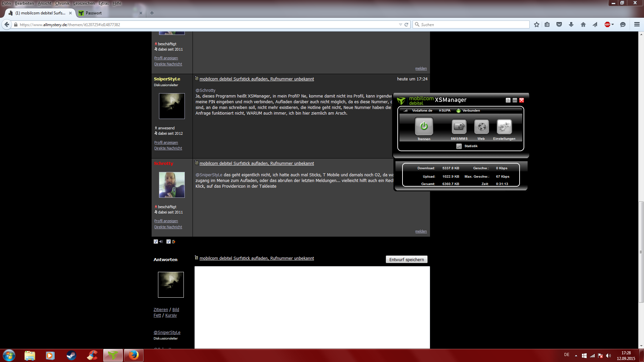
Task: Toggle the sound notification checkbox
Action: [156, 241]
